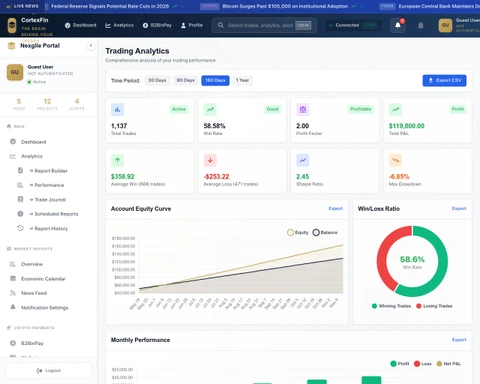Image resolution: width=480 pixels, height=384 pixels.
Task: Toggle Net P&L legend item
Action: tap(449, 364)
